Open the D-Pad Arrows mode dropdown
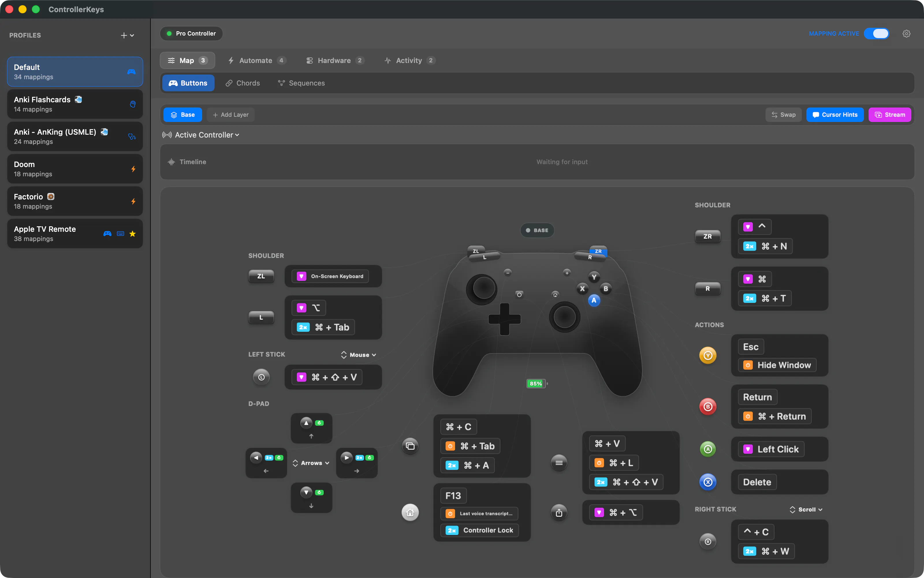This screenshot has height=578, width=924. [x=311, y=463]
